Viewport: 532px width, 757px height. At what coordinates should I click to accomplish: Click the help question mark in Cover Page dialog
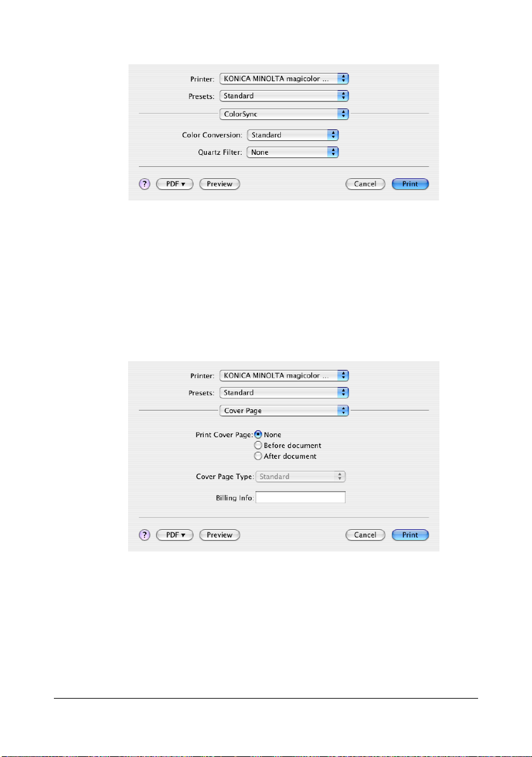coord(145,535)
